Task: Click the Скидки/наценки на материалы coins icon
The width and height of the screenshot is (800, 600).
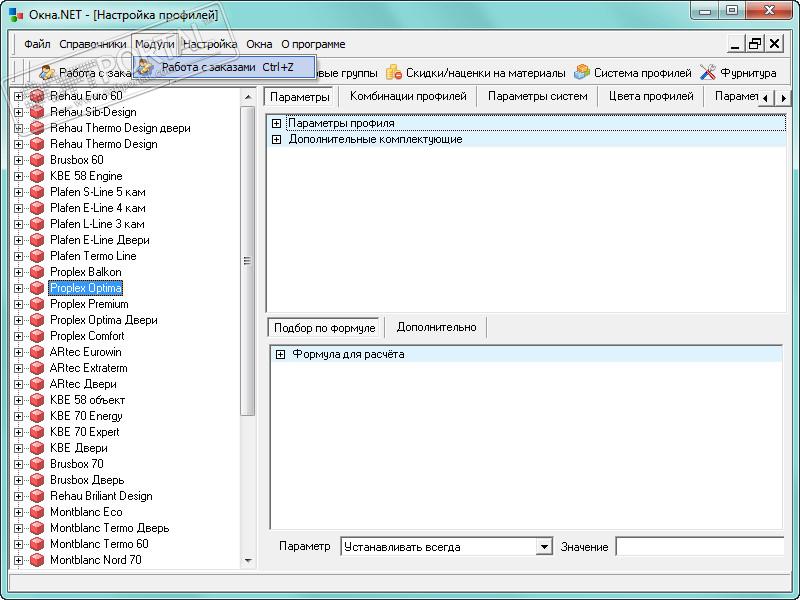Action: pos(394,73)
